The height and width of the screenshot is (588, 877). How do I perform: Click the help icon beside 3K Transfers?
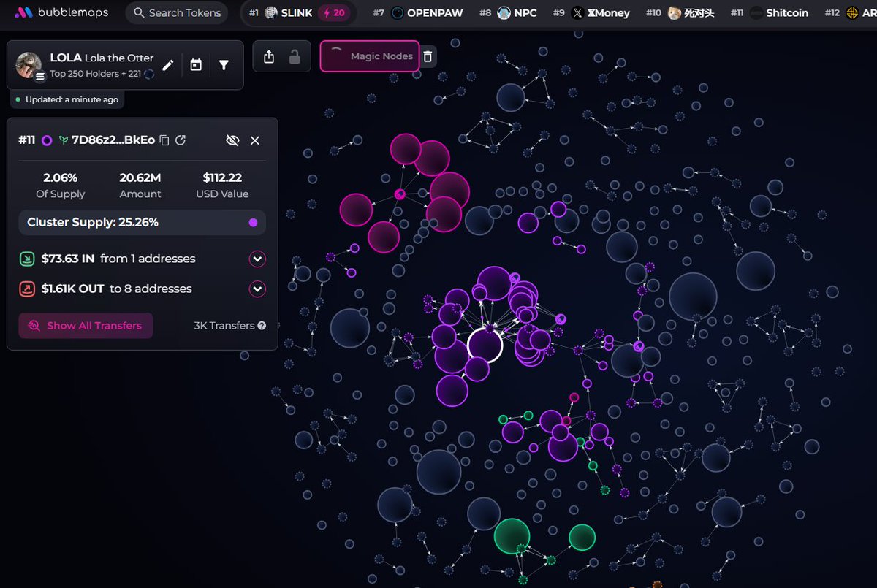point(262,326)
